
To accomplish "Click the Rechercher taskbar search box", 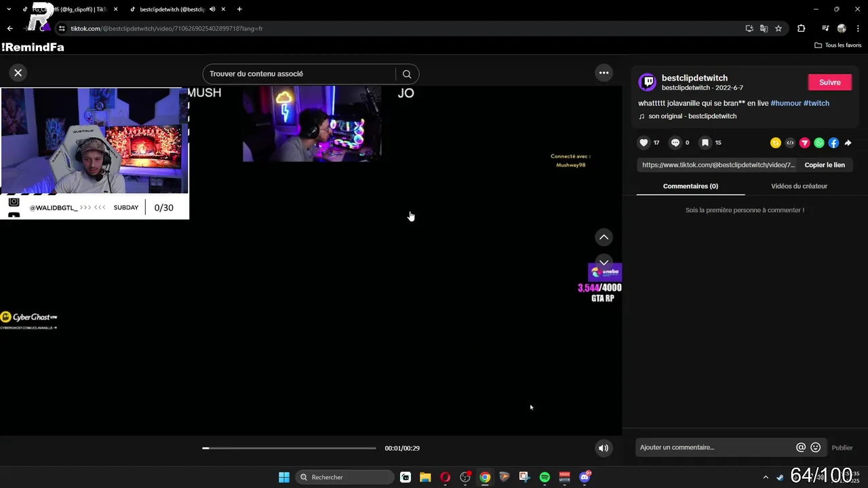I will coord(344,477).
